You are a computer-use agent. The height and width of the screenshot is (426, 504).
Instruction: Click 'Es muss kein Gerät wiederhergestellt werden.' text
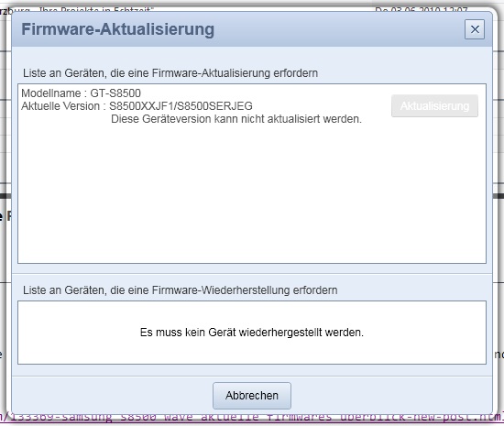(x=252, y=333)
